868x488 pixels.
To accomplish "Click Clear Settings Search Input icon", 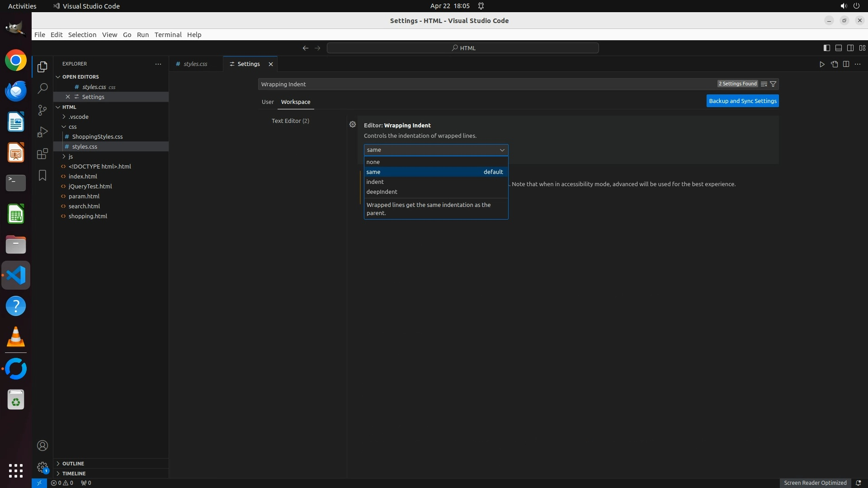I will tap(764, 84).
